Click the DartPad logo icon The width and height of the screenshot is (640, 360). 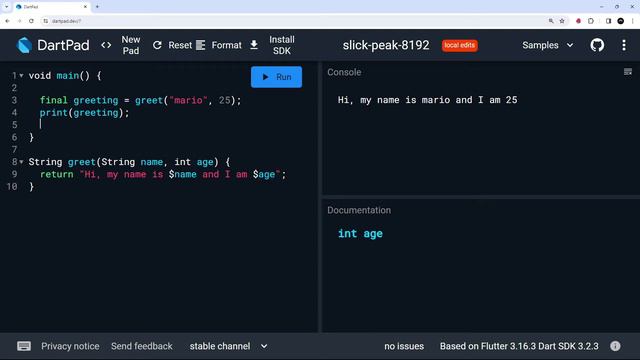coord(24,45)
